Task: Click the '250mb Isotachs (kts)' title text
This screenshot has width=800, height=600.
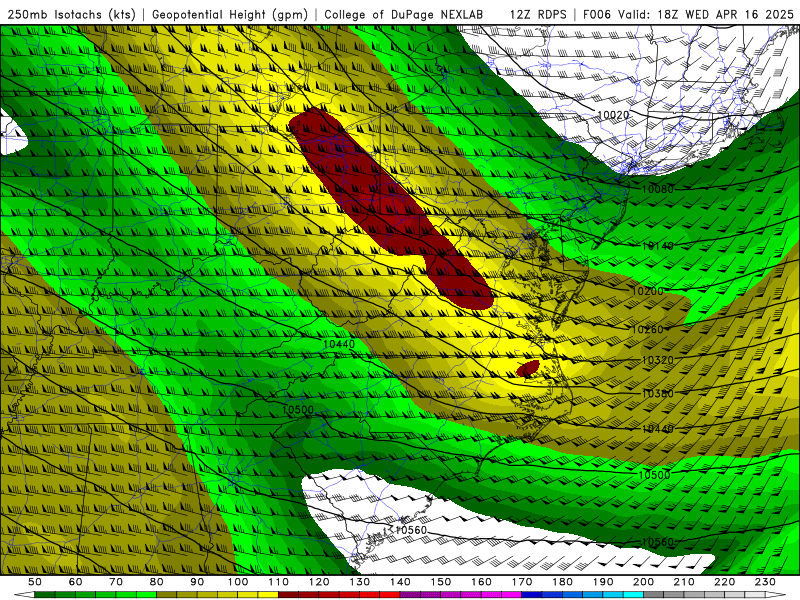Action: [71, 14]
